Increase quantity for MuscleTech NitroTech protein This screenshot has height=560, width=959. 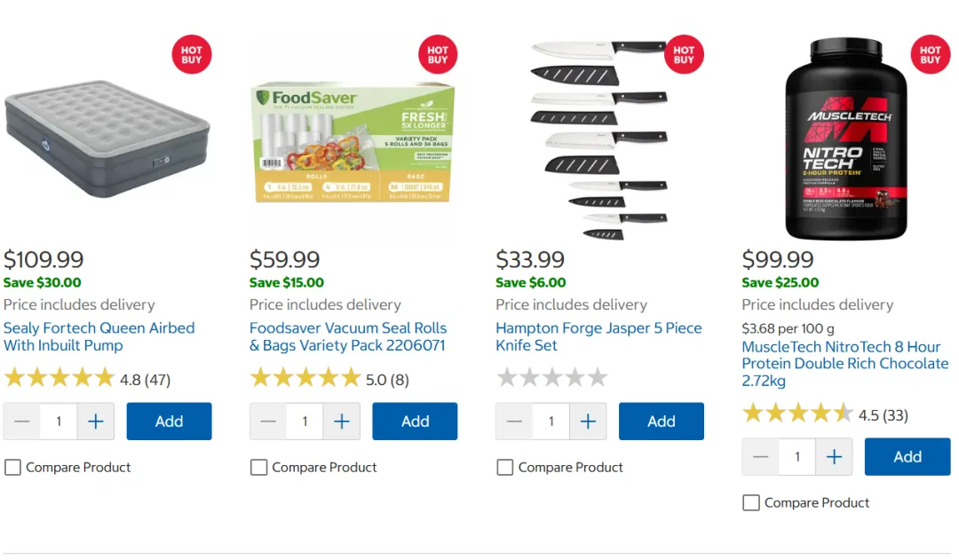tap(834, 457)
